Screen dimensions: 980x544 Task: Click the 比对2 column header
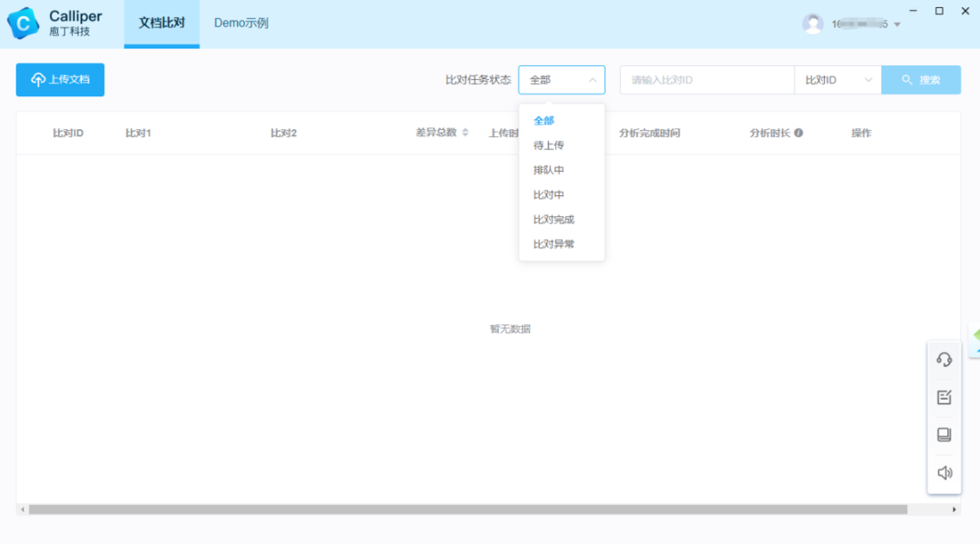click(284, 133)
